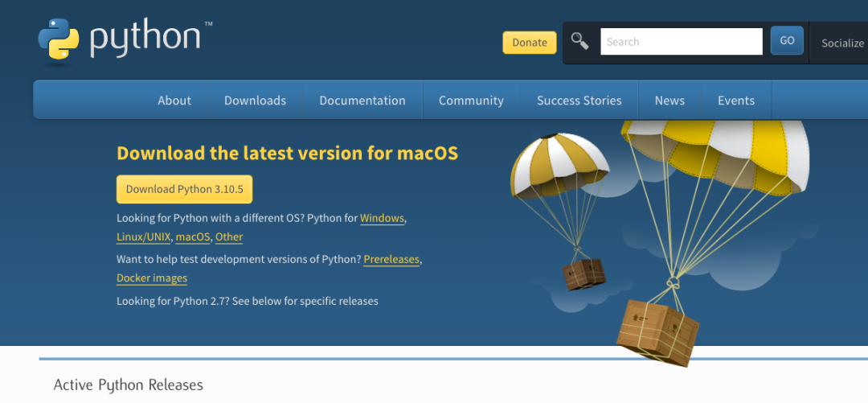This screenshot has width=868, height=403.
Task: Follow the Linux/UNIX link
Action: pyautogui.click(x=143, y=237)
